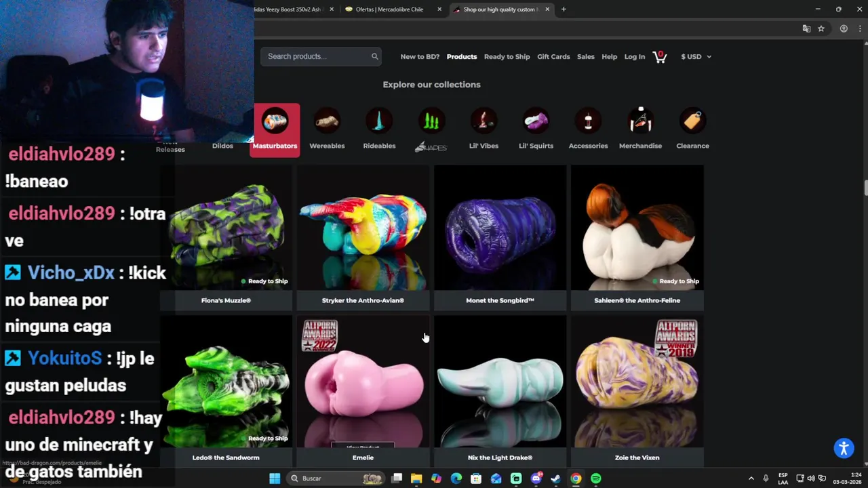Open the Monet the Songbird product card
Screen dimensions: 868x488
click(500, 238)
